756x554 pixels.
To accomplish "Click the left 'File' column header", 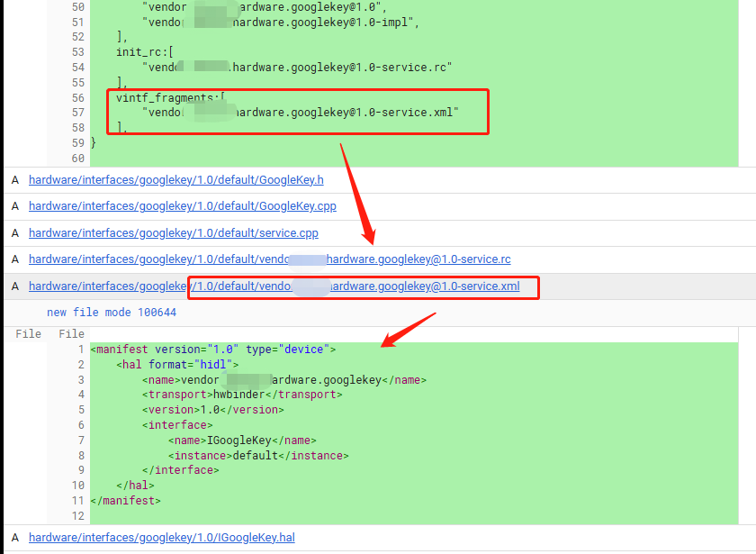I will pyautogui.click(x=29, y=334).
